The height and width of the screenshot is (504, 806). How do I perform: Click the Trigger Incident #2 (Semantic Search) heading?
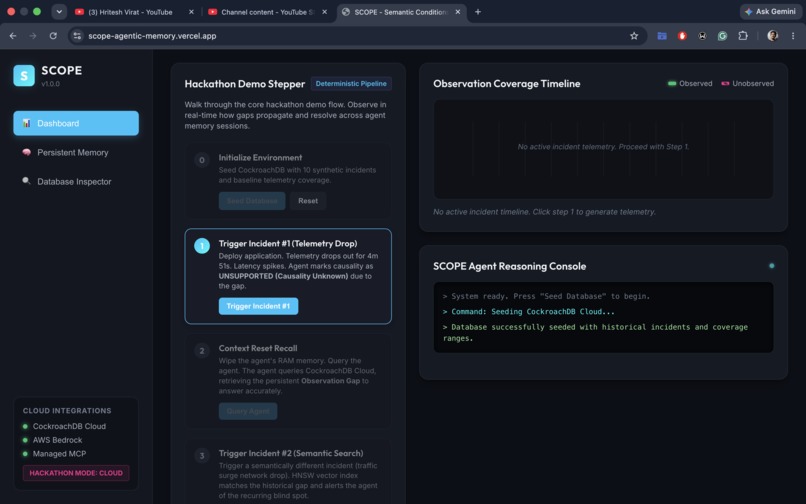[x=291, y=453]
